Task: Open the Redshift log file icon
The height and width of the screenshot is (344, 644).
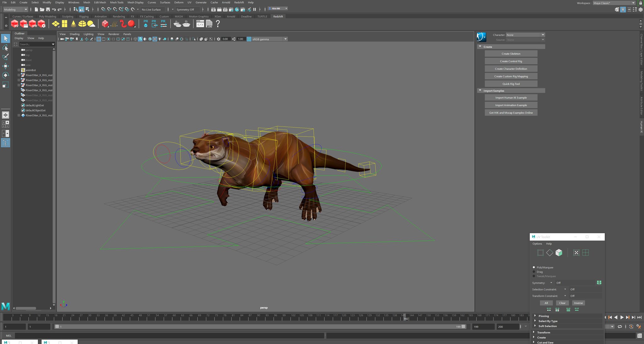Action: [x=209, y=24]
